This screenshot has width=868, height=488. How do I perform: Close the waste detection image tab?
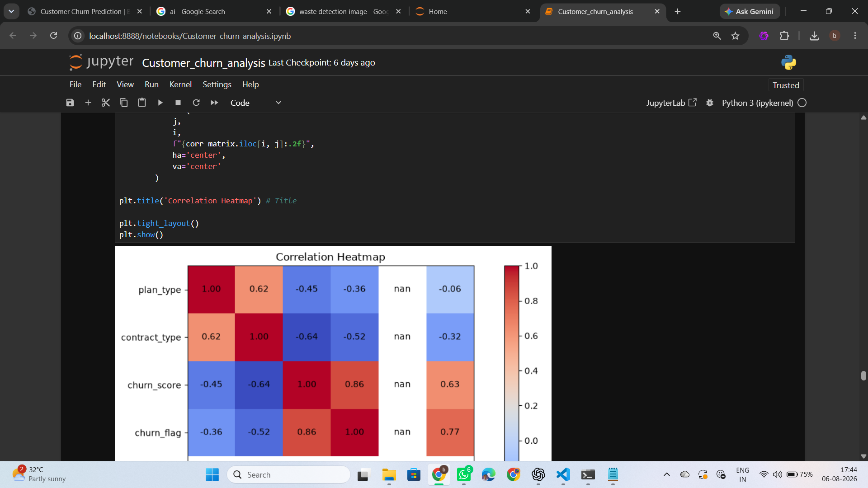398,12
